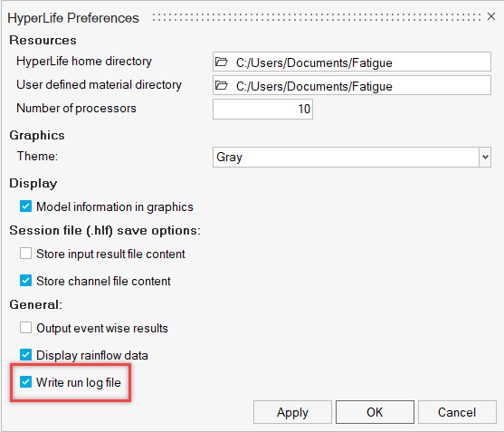Click the Number of processors field
Viewport: 504px width, 432px height.
pyautogui.click(x=262, y=109)
